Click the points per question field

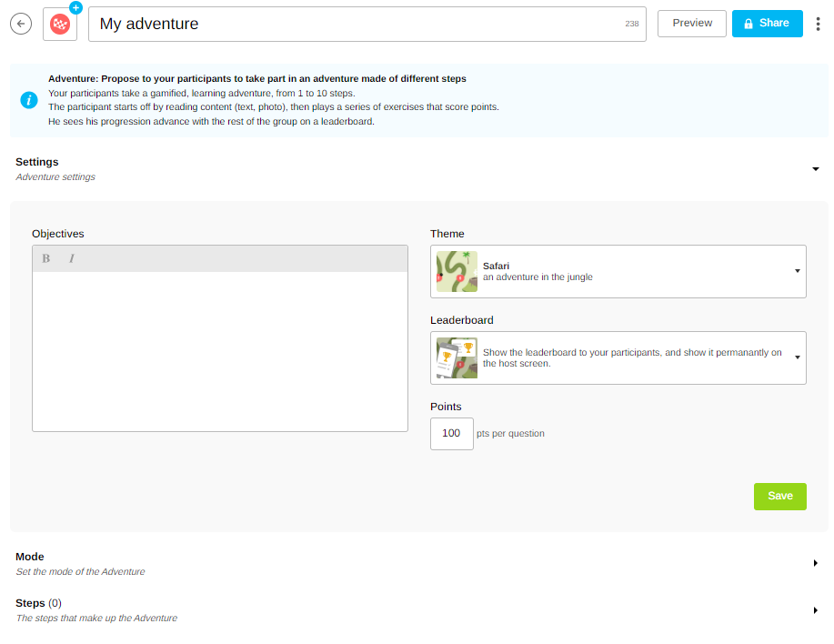[x=451, y=434]
